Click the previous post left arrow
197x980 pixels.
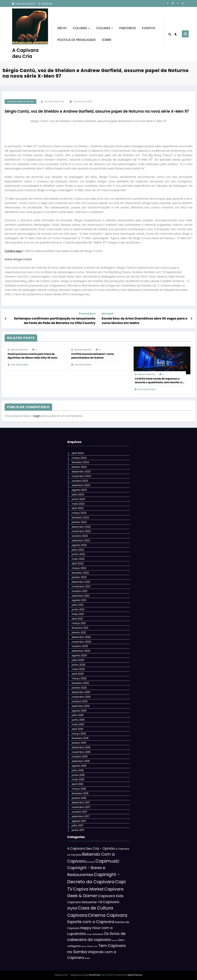tap(5, 318)
